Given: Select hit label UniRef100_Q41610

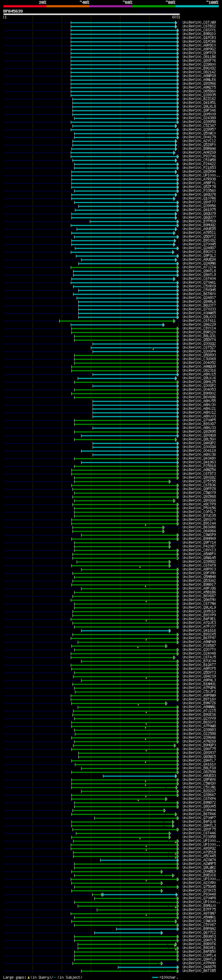Looking at the screenshot, I should click(x=199, y=764).
